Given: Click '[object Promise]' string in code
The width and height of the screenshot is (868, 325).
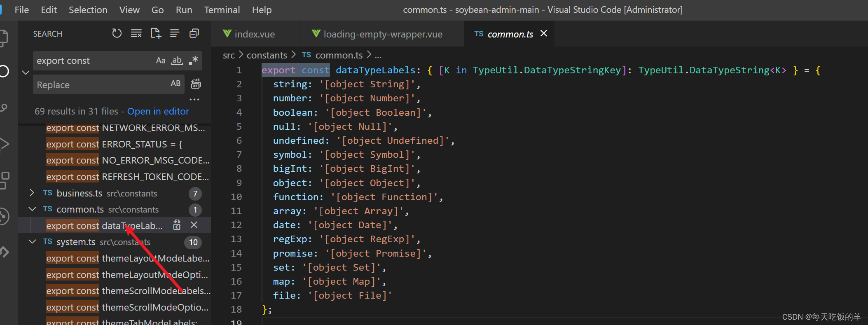Looking at the screenshot, I should pos(375,253).
